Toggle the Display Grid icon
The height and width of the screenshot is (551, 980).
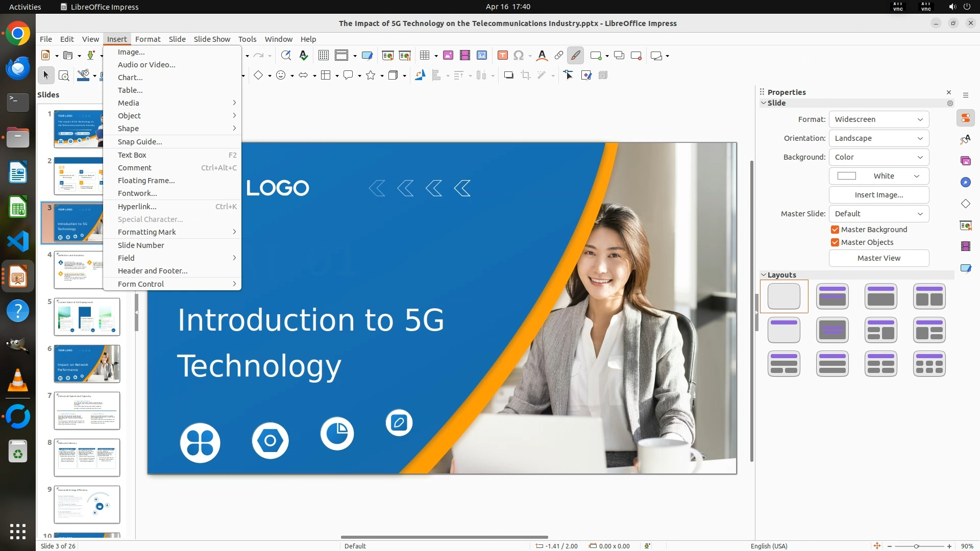[323, 56]
